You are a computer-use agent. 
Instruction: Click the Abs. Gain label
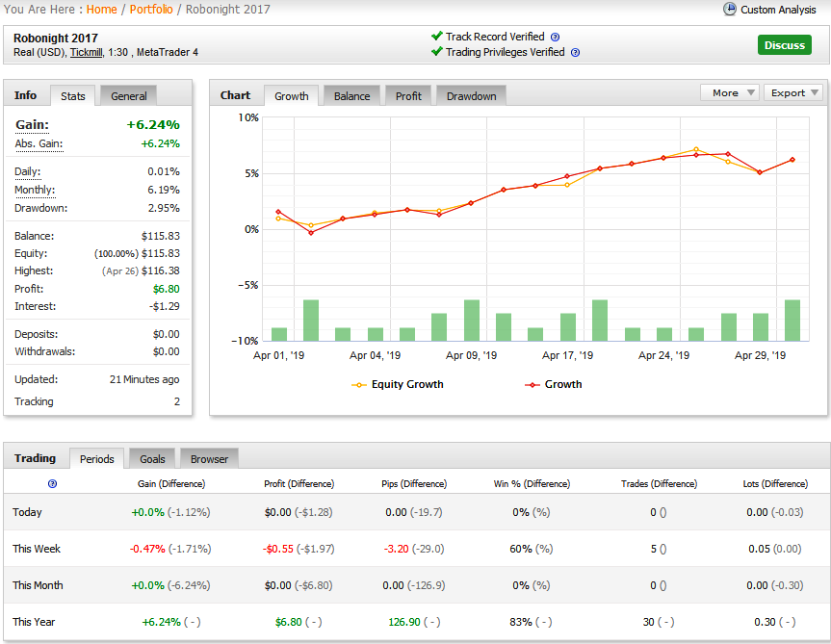coord(39,143)
